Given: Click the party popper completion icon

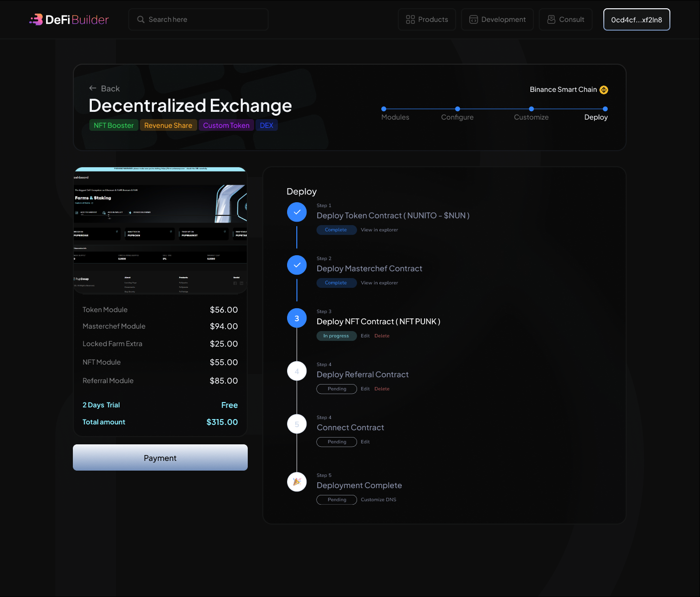Looking at the screenshot, I should point(297,482).
